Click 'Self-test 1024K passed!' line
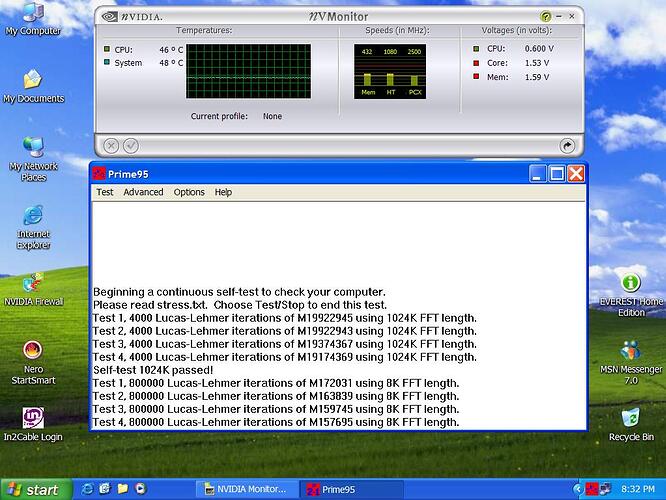 pyautogui.click(x=153, y=370)
